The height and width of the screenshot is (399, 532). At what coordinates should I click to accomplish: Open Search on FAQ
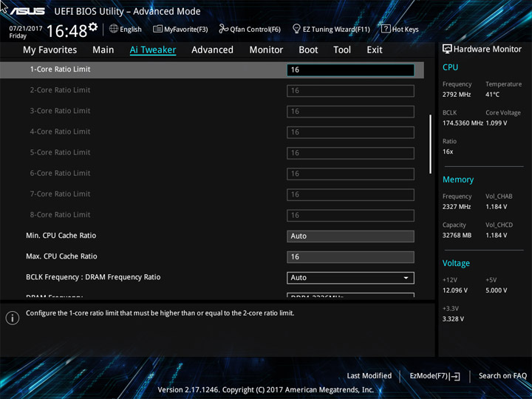tap(502, 375)
